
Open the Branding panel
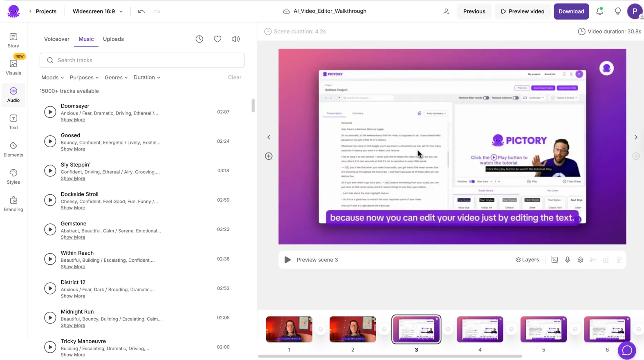(x=13, y=204)
